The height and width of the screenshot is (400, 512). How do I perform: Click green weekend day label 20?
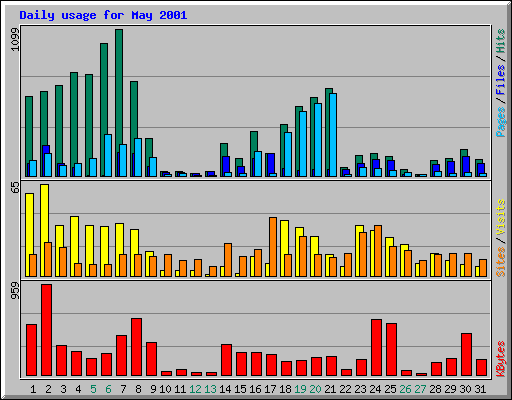pyautogui.click(x=315, y=389)
